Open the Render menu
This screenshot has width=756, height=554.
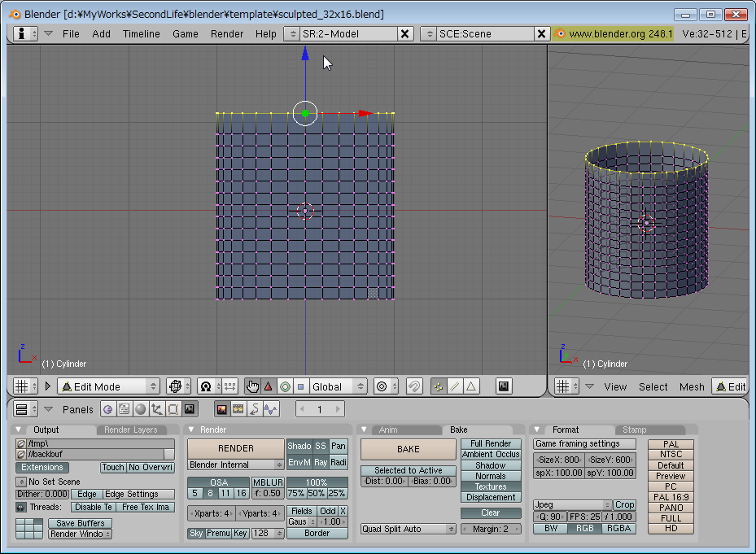pyautogui.click(x=227, y=33)
